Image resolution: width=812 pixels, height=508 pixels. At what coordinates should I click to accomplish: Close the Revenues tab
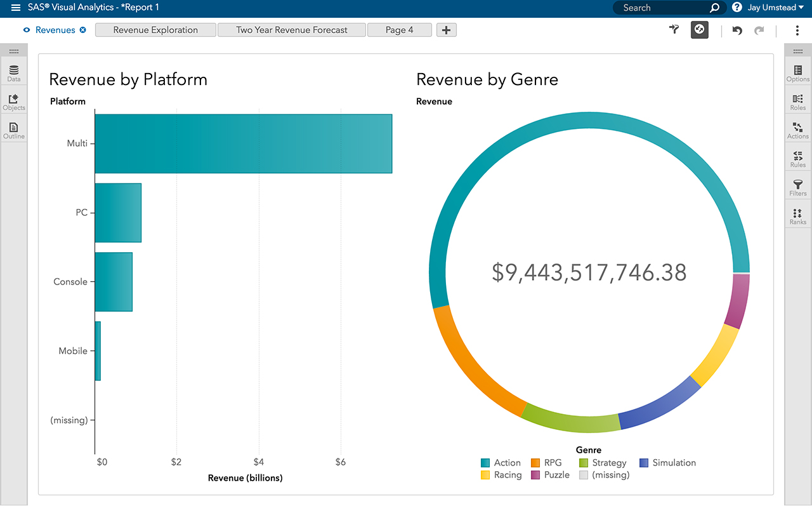click(x=83, y=30)
